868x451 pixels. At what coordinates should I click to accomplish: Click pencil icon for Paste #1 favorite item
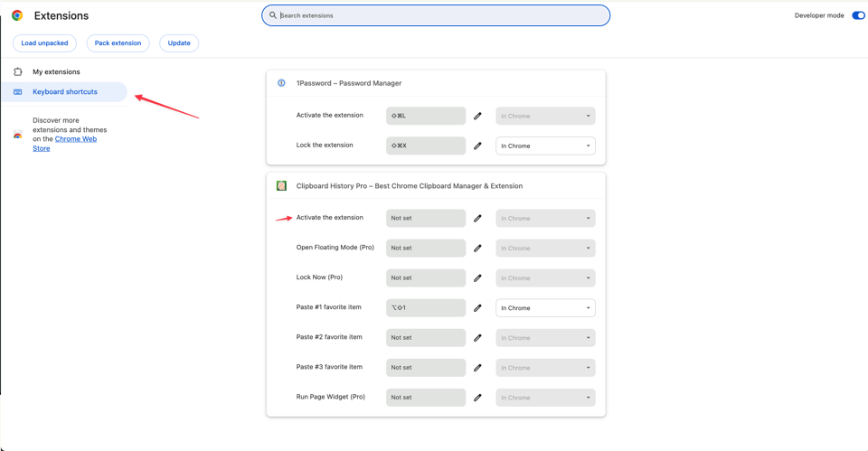pyautogui.click(x=477, y=308)
